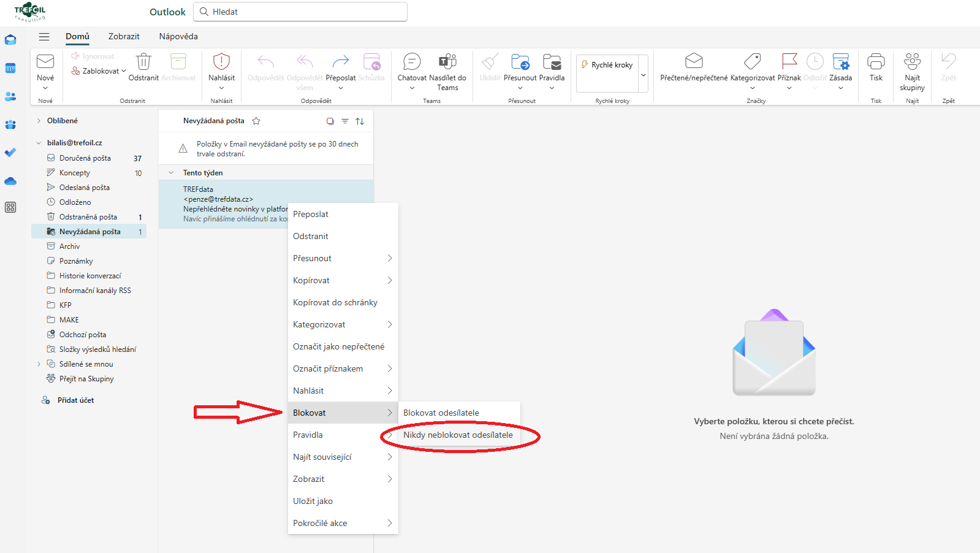Switch to the Nápověda ribbon tab

tap(178, 36)
